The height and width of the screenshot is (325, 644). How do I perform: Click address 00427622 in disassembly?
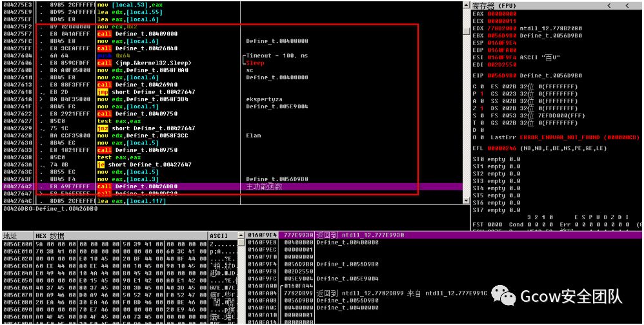[17, 113]
